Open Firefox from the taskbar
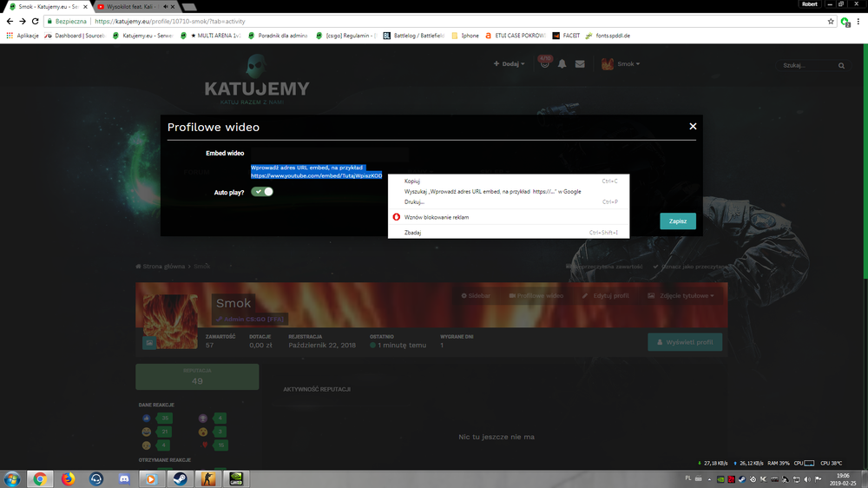The image size is (868, 488). (68, 479)
